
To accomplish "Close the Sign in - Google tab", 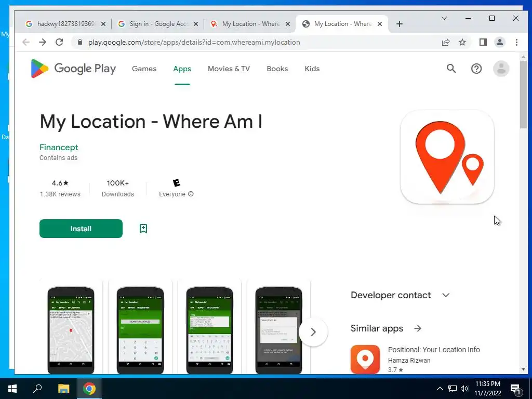I will (196, 24).
